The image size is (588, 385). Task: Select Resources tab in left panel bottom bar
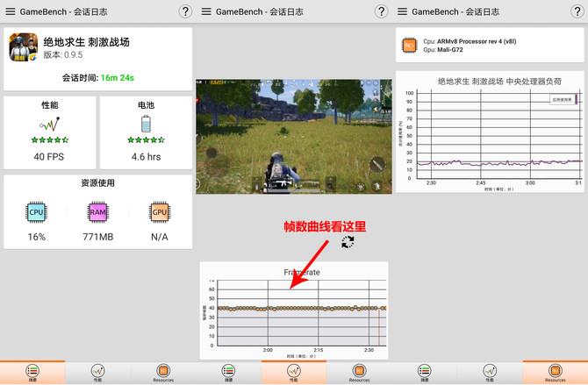[x=163, y=373]
